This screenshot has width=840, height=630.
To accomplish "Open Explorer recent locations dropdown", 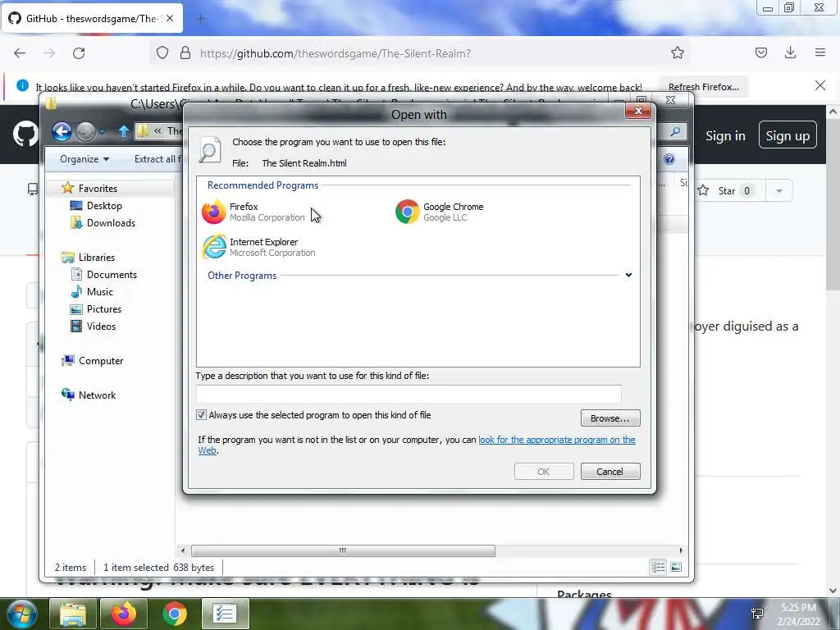I will [103, 132].
